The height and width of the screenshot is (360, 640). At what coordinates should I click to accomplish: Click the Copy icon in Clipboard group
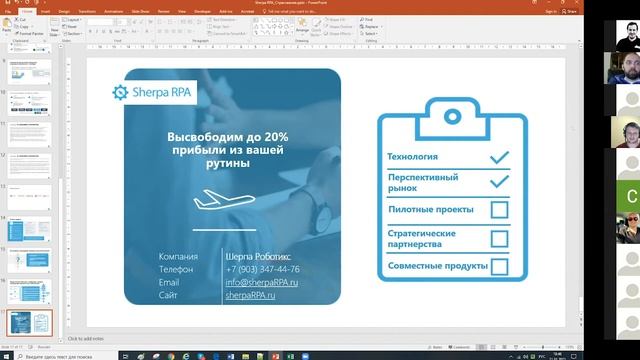click(17, 27)
